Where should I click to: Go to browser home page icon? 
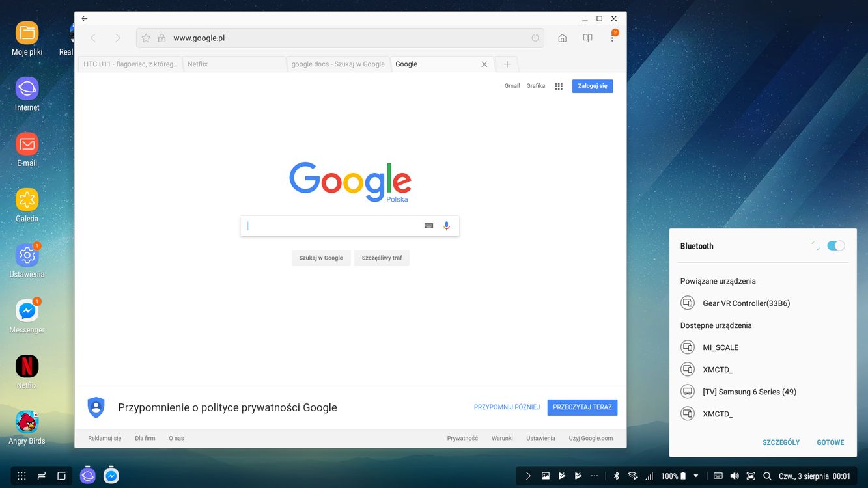click(x=563, y=38)
